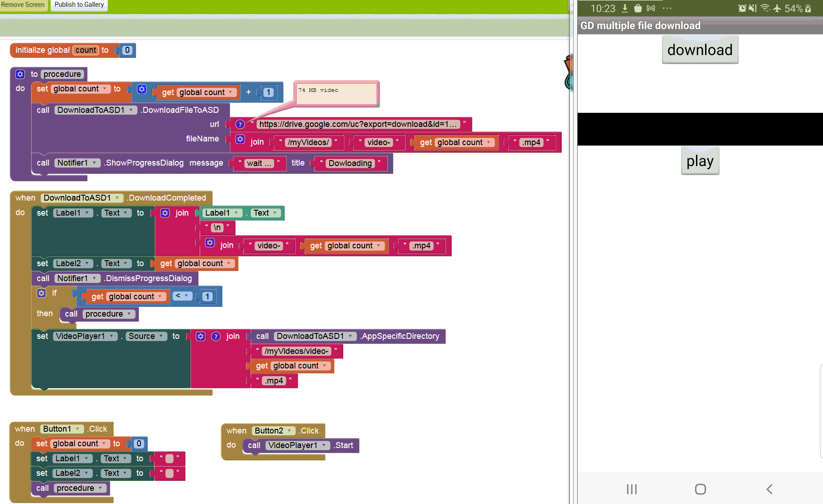Expand the less-than comparison operator dropdown
The image size is (823, 504).
pos(186,296)
